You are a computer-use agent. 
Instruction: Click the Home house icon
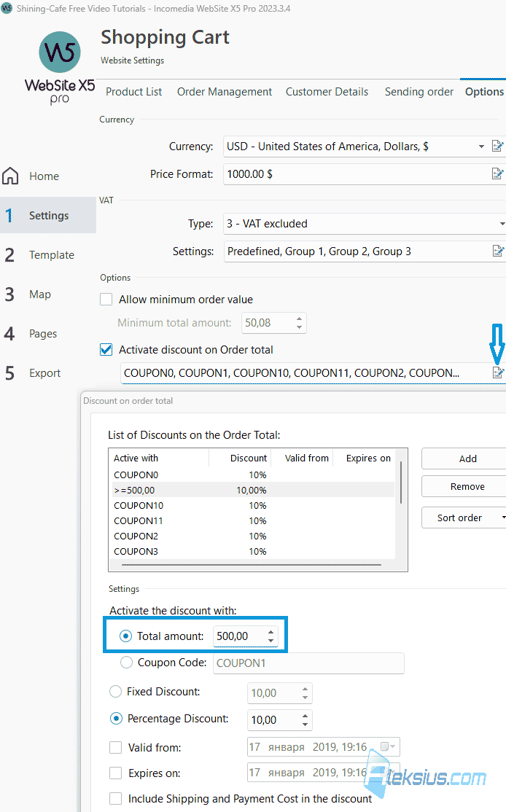(x=10, y=176)
